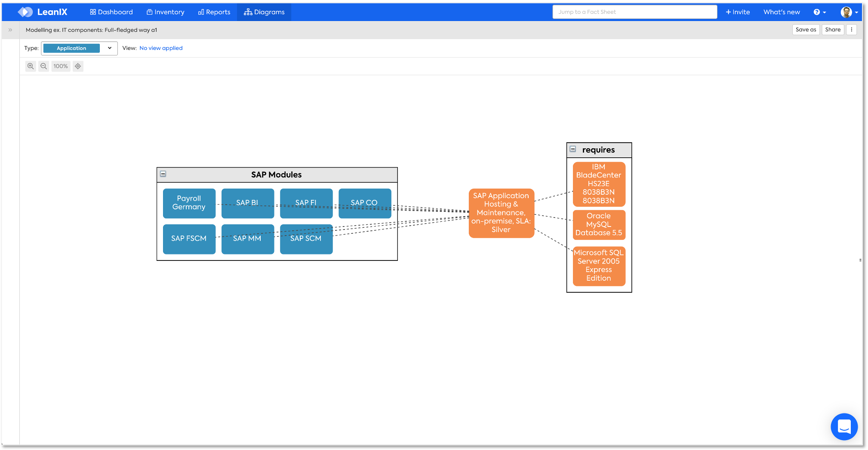Collapse the SAP Modules group
The width and height of the screenshot is (868, 450).
163,174
